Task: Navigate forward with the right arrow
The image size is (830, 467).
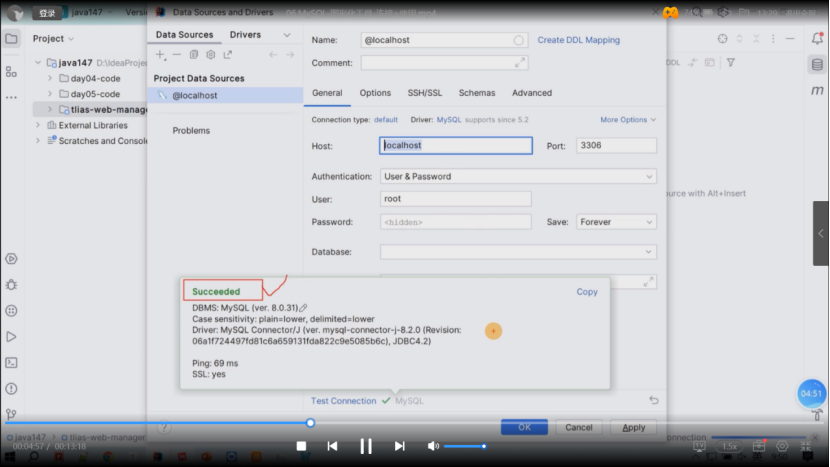Action: click(x=290, y=55)
